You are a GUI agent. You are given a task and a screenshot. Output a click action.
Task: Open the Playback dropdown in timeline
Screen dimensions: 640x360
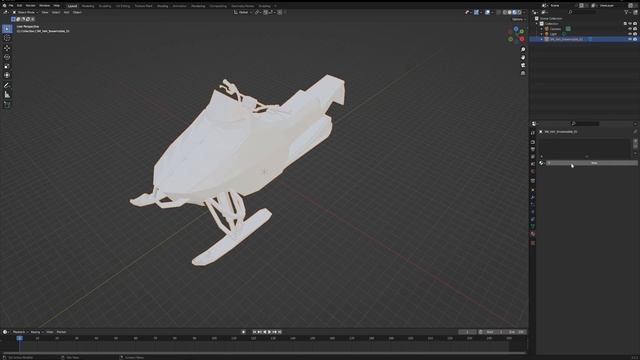tap(20, 332)
